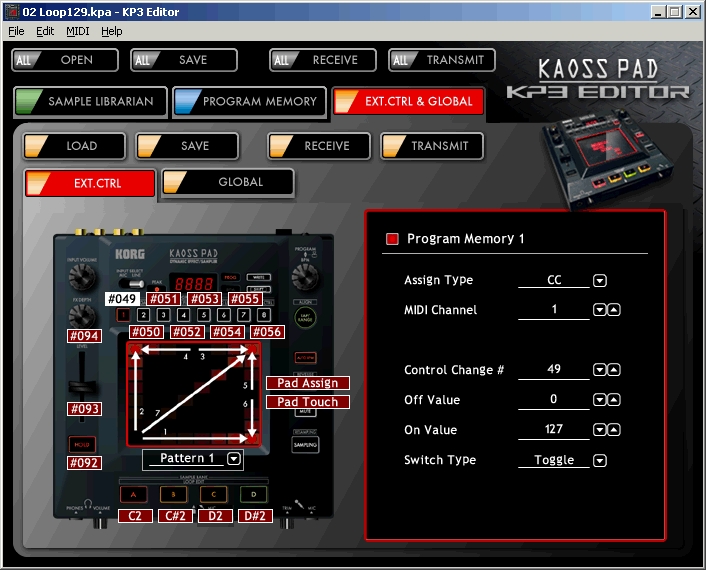Click the Kaoss Pad device thumbnail image
706x570 pixels.
pyautogui.click(x=609, y=160)
